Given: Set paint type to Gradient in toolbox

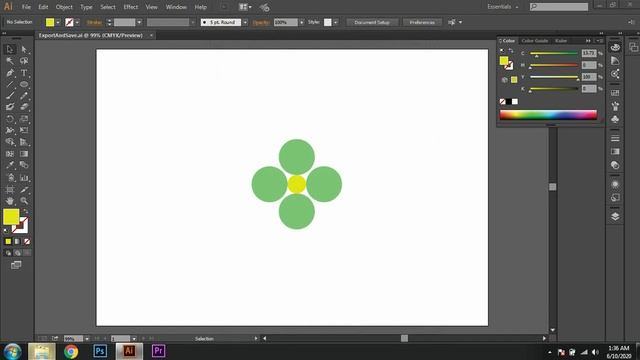Looking at the screenshot, I should click(17, 242).
